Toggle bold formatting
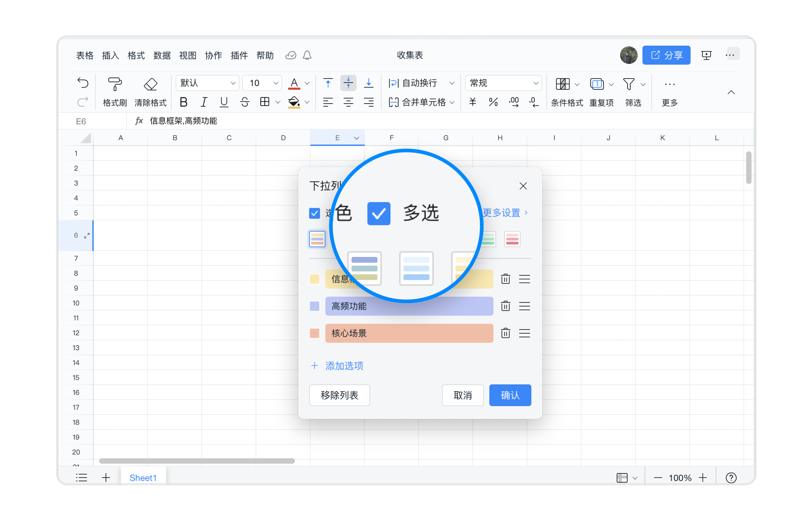Screen dimensions: 812x524 [x=183, y=102]
